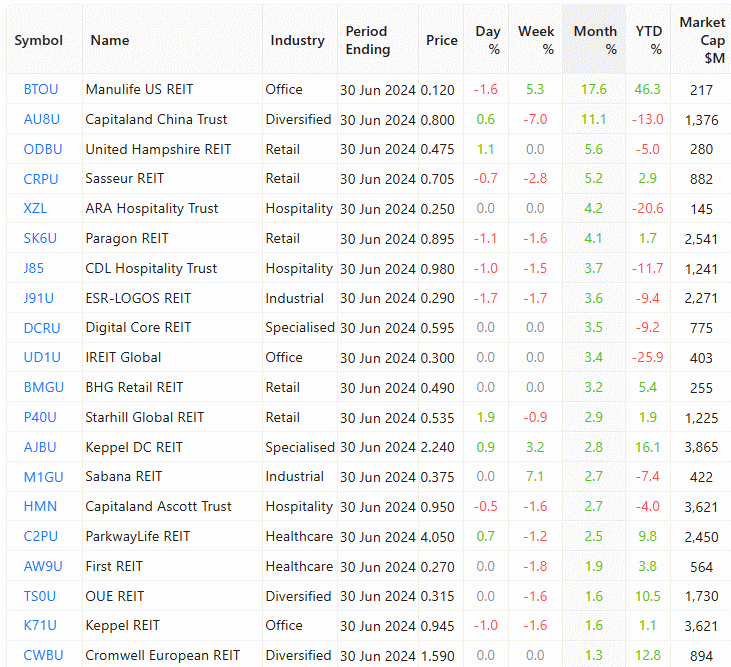Sort by Day % column header
731x667 pixels.
pos(488,40)
